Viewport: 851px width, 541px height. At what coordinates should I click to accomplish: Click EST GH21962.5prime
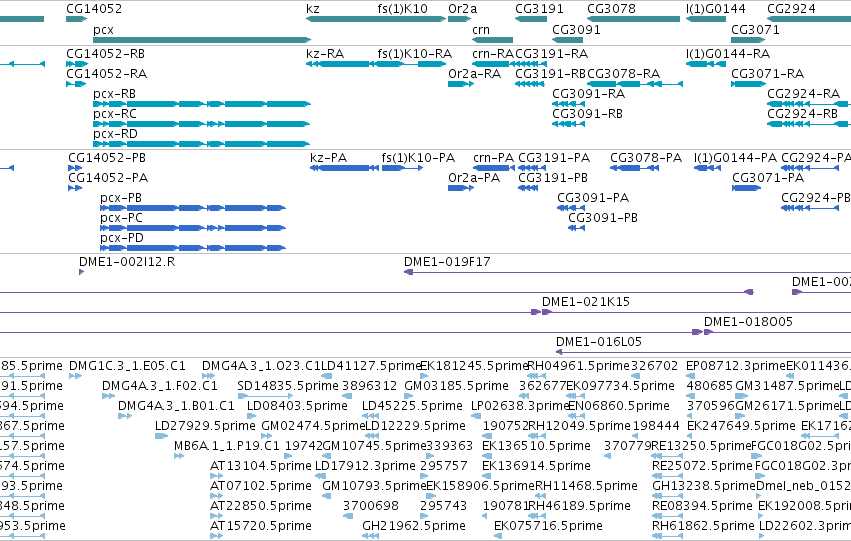[x=371, y=537]
